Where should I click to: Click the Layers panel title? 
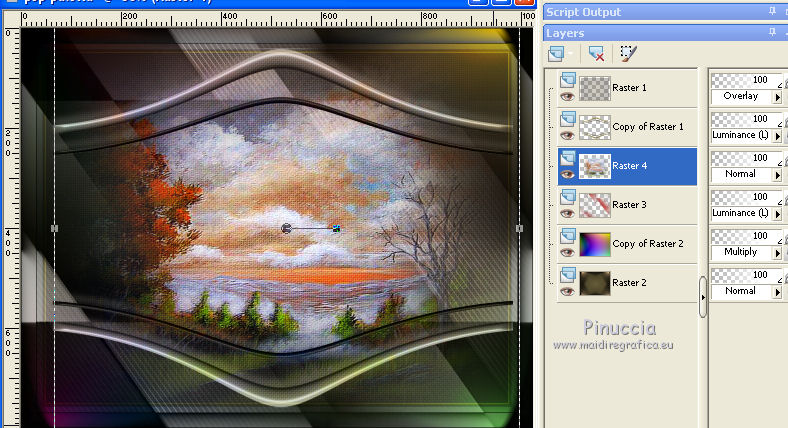pyautogui.click(x=565, y=33)
